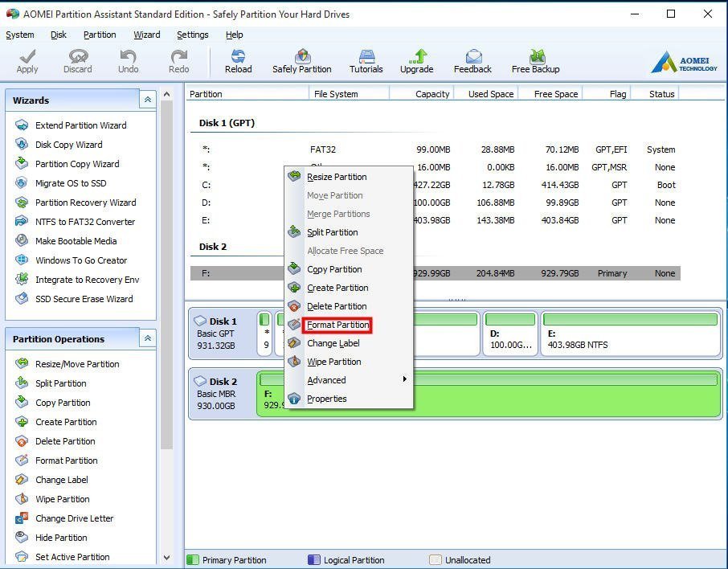This screenshot has height=569, width=728.
Task: Select the E: 403.98GB NTFS partition block
Action: click(631, 334)
